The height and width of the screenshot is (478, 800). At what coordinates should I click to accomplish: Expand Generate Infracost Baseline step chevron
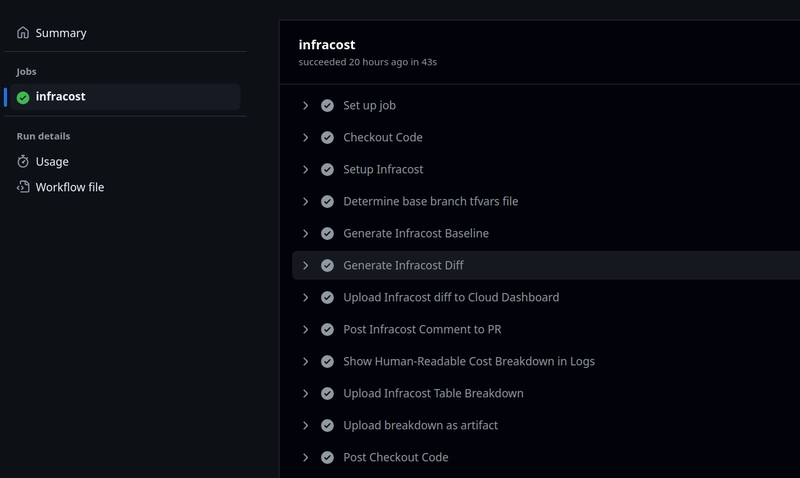click(305, 234)
